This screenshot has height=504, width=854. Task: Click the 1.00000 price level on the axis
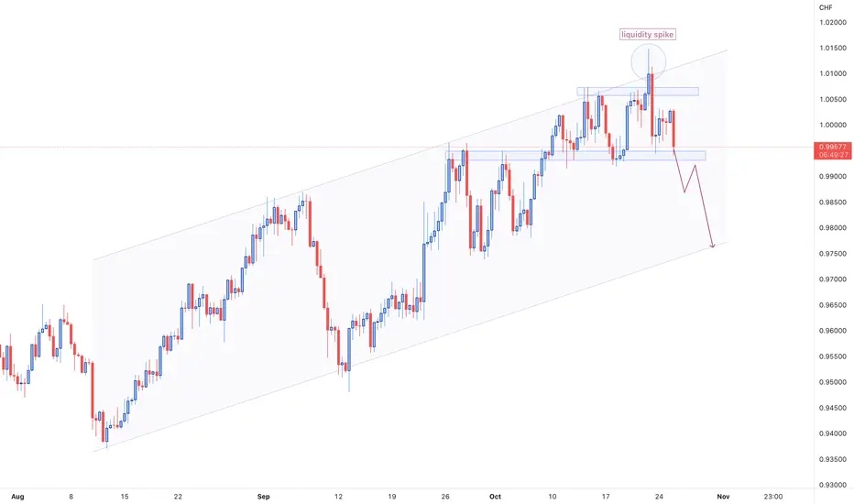tap(833, 125)
